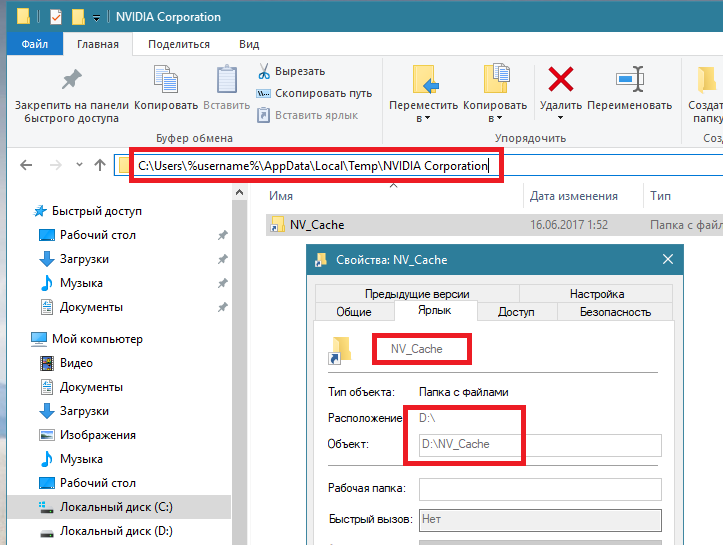Viewport: 723px width, 545px height.
Task: Open the Безопасность tab in properties
Action: point(615,312)
